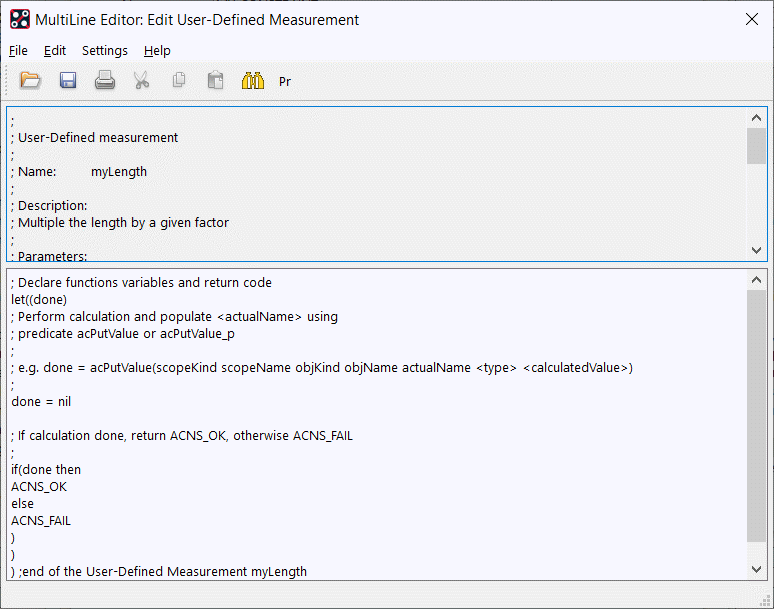The image size is (774, 609).
Task: Click 'end of the User-Defined Measurement myLength' line
Action: tap(159, 571)
